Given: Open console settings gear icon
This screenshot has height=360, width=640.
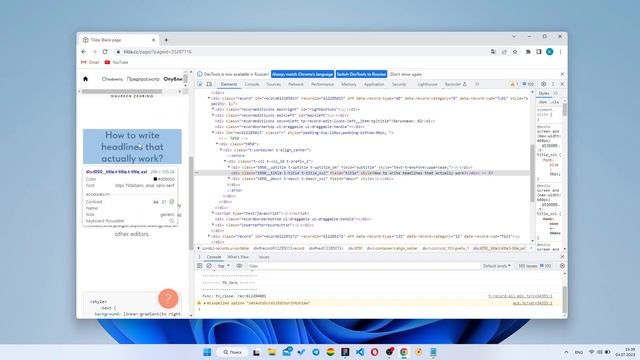Looking at the screenshot, I should pyautogui.click(x=562, y=266).
